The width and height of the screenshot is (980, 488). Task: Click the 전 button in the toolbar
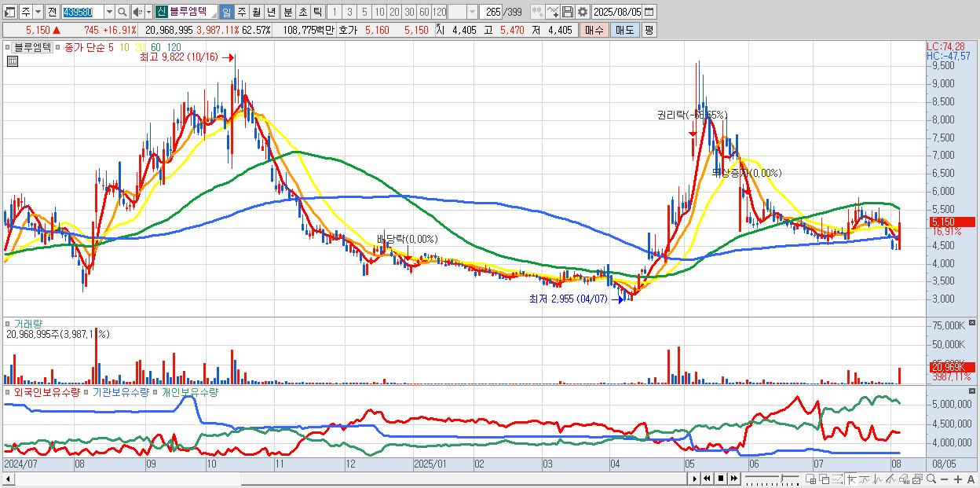point(52,12)
